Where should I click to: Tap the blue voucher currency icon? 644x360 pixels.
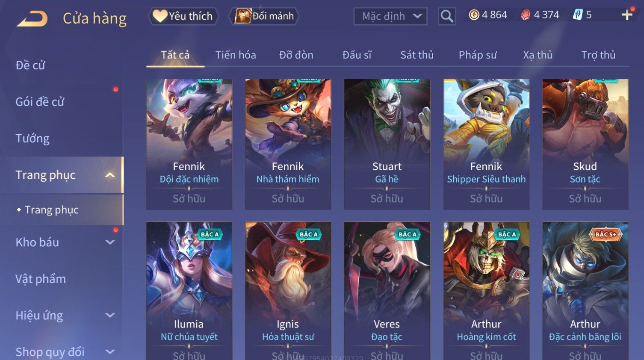tap(578, 15)
